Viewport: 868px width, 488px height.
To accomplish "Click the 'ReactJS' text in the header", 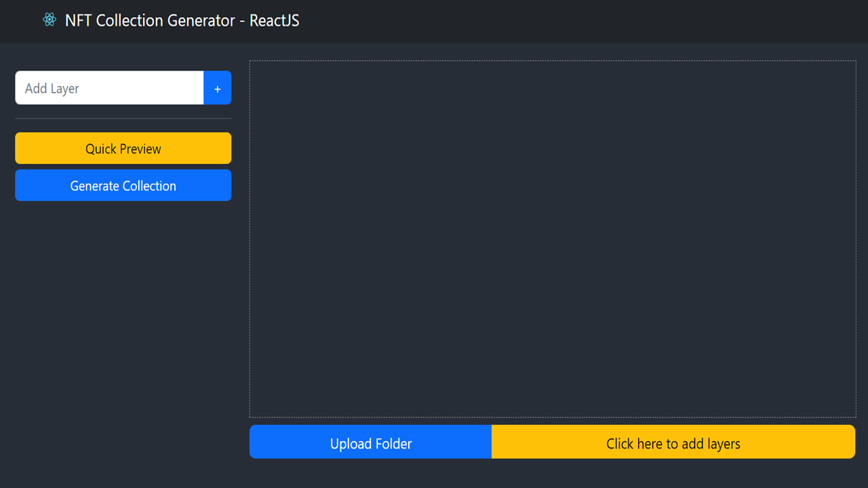I will tap(275, 20).
